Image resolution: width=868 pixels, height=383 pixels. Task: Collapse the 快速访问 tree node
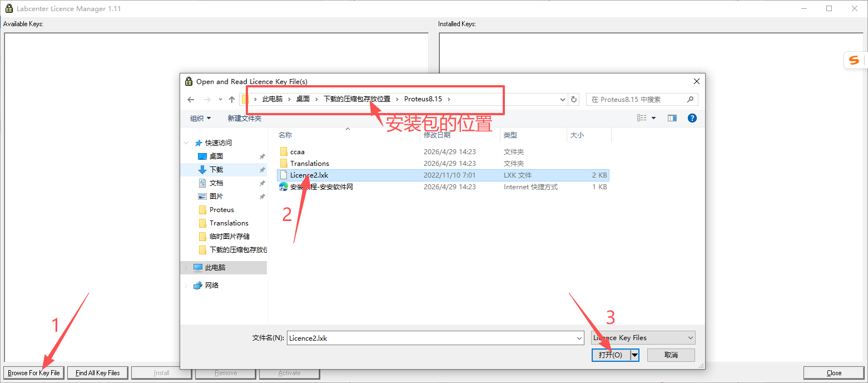187,143
